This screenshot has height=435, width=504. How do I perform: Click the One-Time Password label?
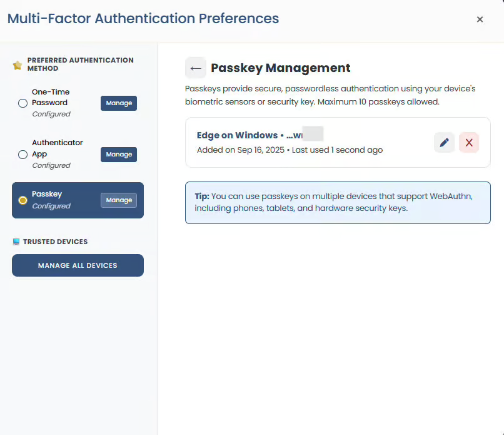51,97
